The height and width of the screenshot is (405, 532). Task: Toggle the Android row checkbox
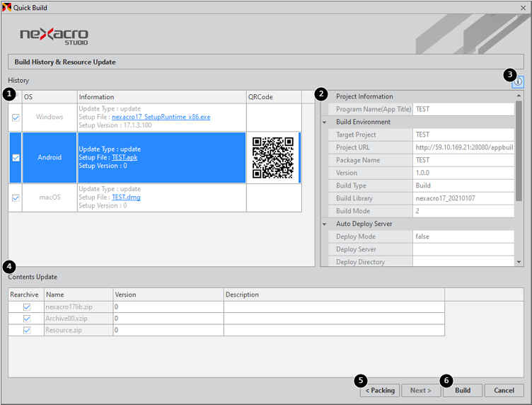[x=16, y=158]
